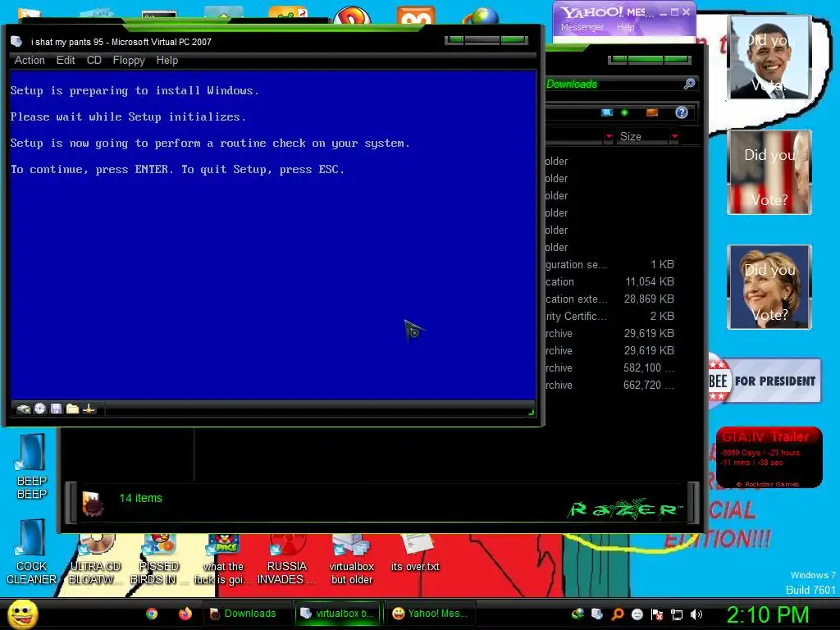Open the Help menu in Virtual PC
This screenshot has width=840, height=630.
(x=167, y=60)
